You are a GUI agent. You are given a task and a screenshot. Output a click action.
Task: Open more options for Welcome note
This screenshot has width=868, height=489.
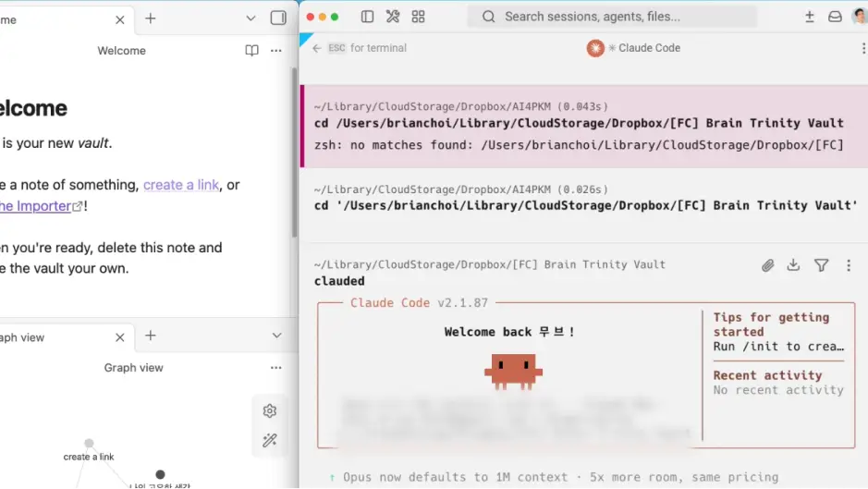(x=276, y=51)
